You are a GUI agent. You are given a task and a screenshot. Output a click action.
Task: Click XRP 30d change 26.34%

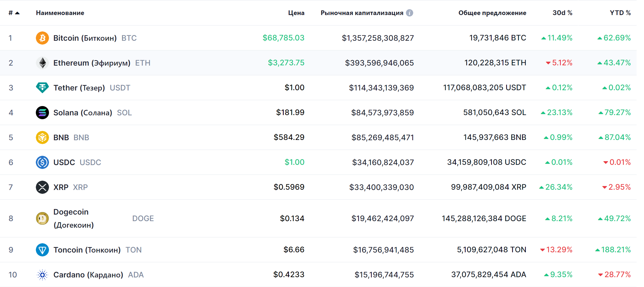[x=556, y=187]
